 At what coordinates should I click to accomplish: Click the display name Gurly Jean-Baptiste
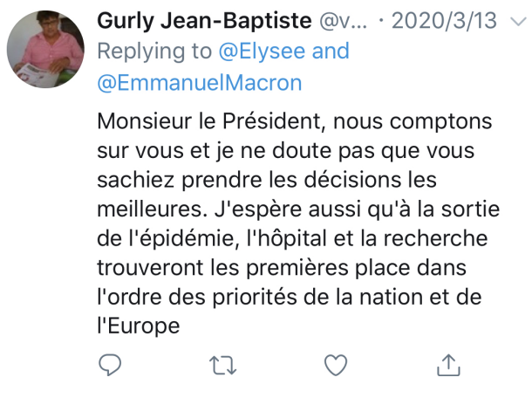click(206, 19)
